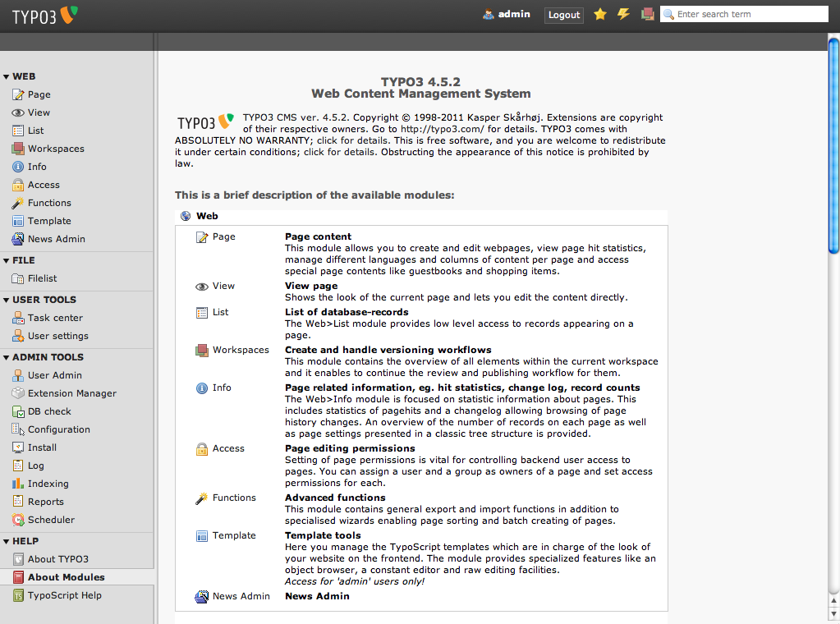Collapse the ADMIN TOOLS module group
840x624 pixels.
point(7,357)
